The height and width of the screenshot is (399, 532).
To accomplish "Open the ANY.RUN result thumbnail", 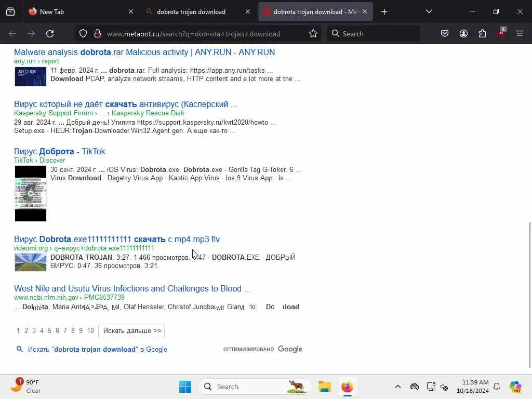I will (x=31, y=76).
